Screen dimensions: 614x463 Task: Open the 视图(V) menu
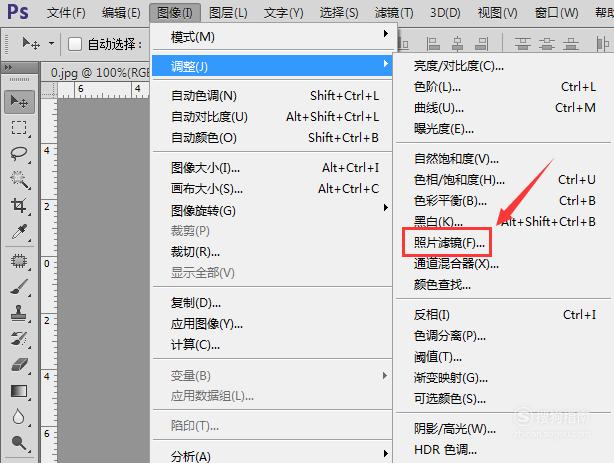point(497,13)
